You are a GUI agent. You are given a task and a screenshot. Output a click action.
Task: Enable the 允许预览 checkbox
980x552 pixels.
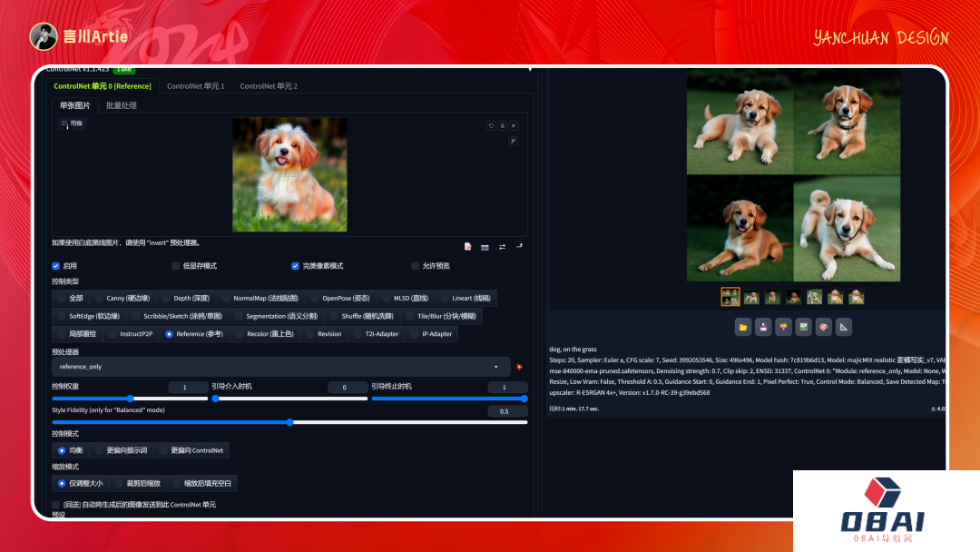coord(415,266)
